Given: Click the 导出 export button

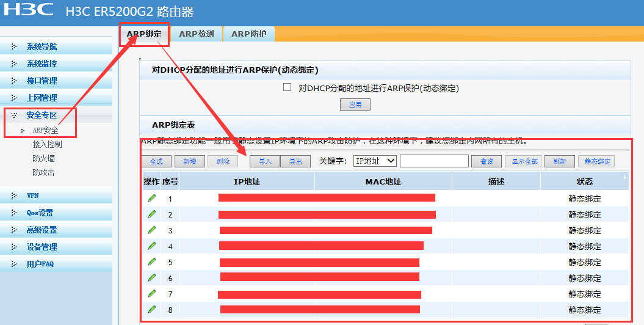Looking at the screenshot, I should point(295,161).
